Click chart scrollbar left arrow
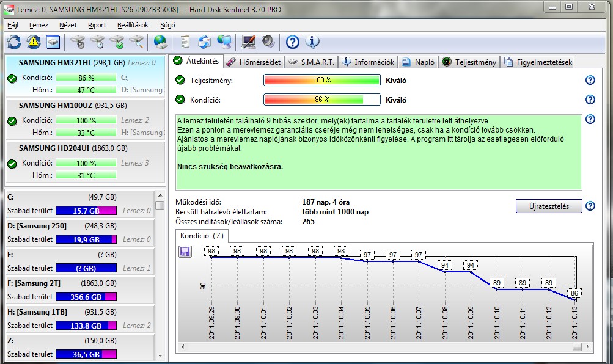The height and width of the screenshot is (364, 613). click(x=183, y=346)
